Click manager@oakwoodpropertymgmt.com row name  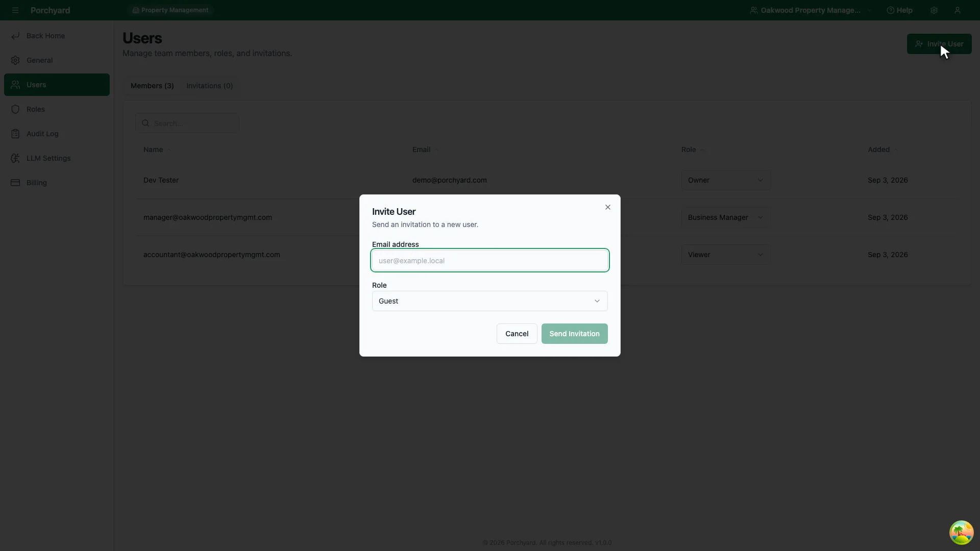207,217
